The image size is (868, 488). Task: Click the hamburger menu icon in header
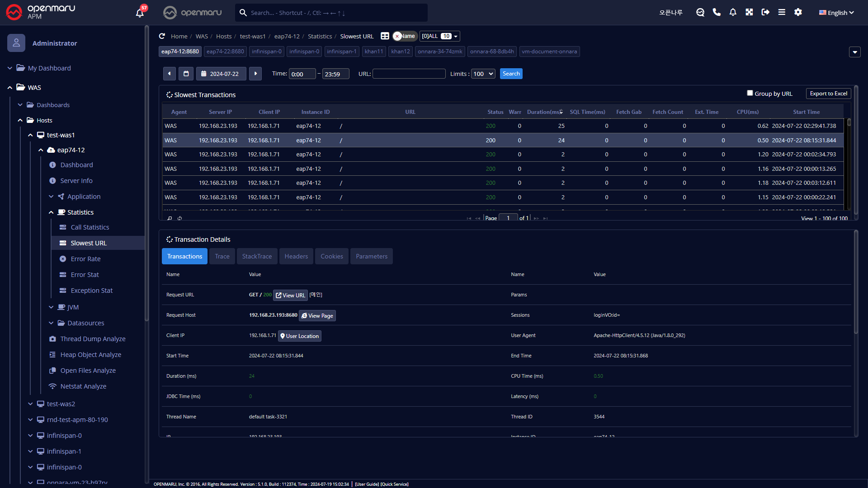[782, 12]
